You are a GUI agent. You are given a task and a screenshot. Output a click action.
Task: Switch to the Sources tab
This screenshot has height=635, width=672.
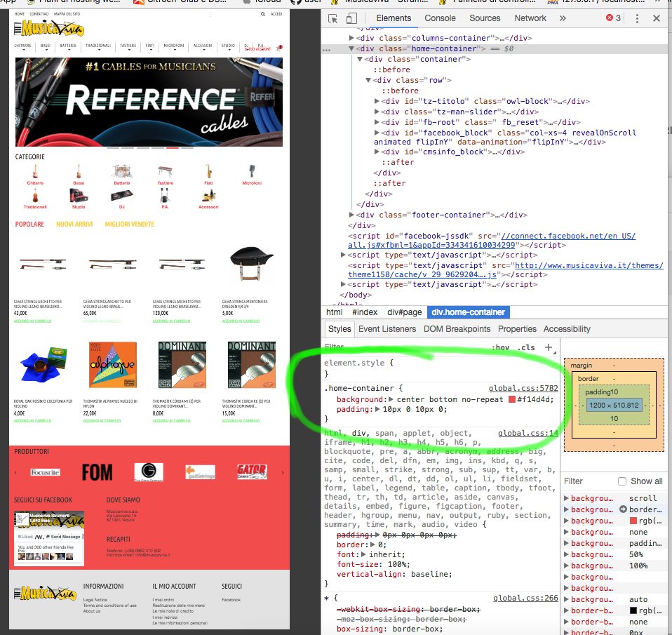485,18
